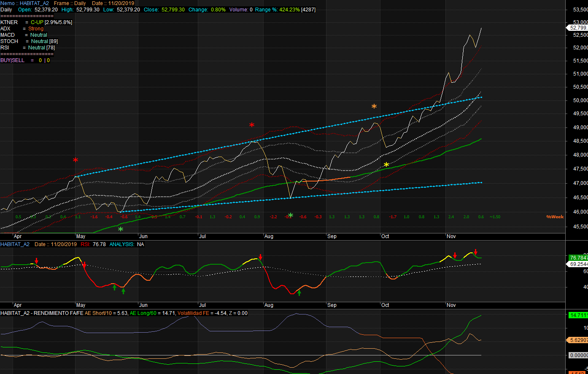This screenshot has width=588, height=374.
Task: Select the yellow asterisk marker in early October
Action: point(386,165)
